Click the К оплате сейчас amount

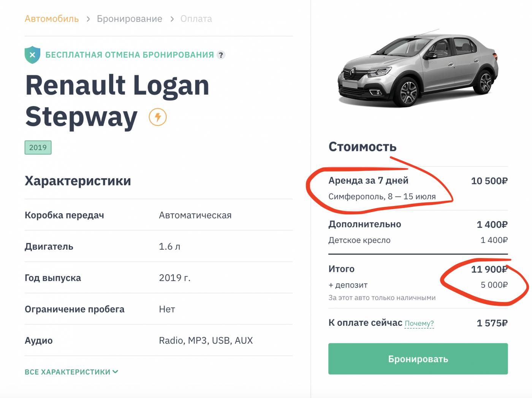(492, 323)
